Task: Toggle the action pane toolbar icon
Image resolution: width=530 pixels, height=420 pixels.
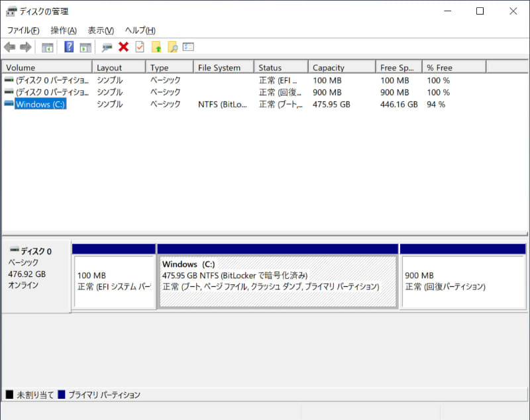Action: [x=85, y=47]
